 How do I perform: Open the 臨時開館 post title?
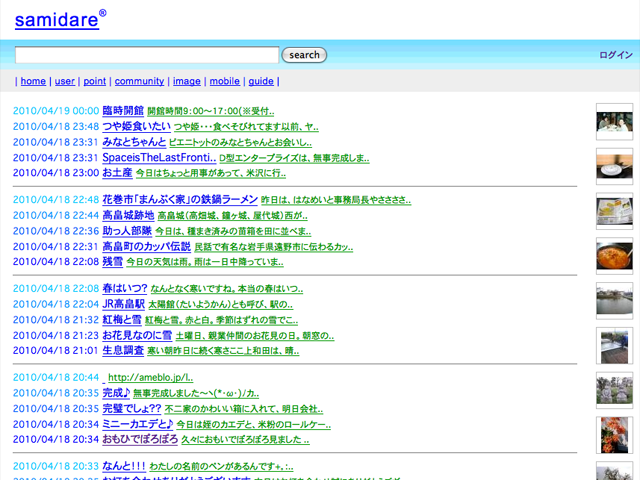point(123,111)
